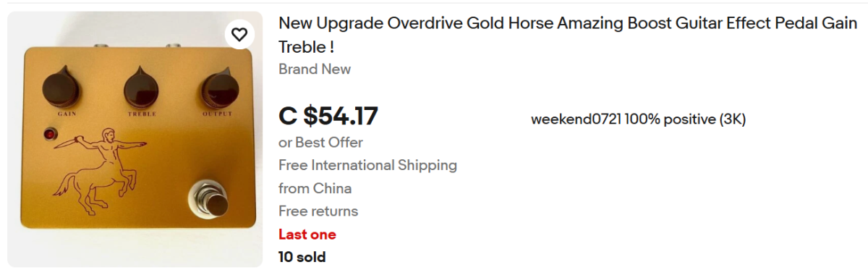Click the gold pedal product thumbnail
Viewport: 868px width, 270px height.
pyautogui.click(x=135, y=140)
